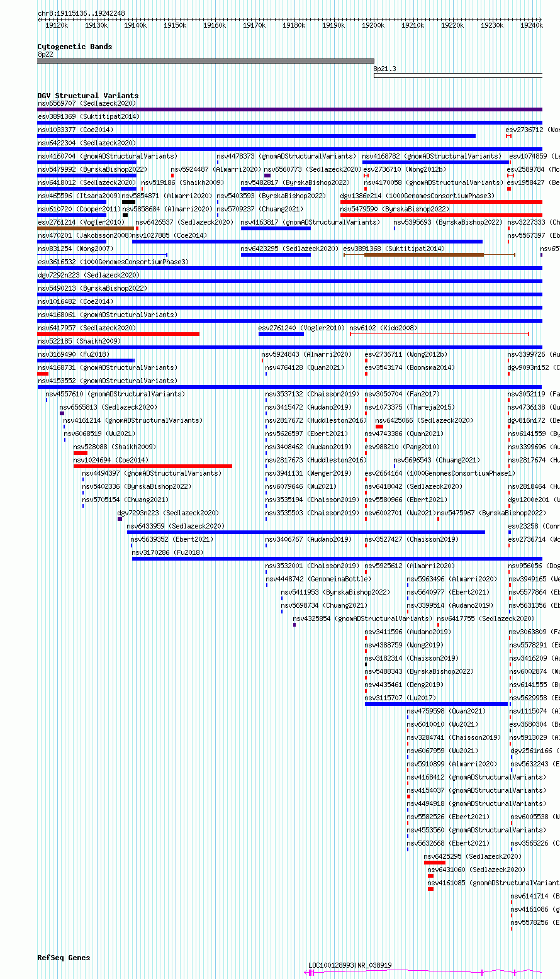This screenshot has width=560, height=979.
Task: Open variant nsv5395693 (ByrskaBishop2022)
Action: (448, 222)
